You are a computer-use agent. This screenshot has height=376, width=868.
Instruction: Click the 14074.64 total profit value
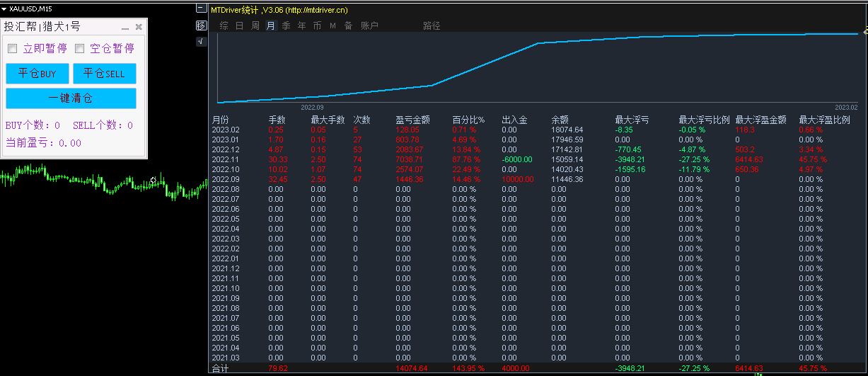[x=412, y=368]
